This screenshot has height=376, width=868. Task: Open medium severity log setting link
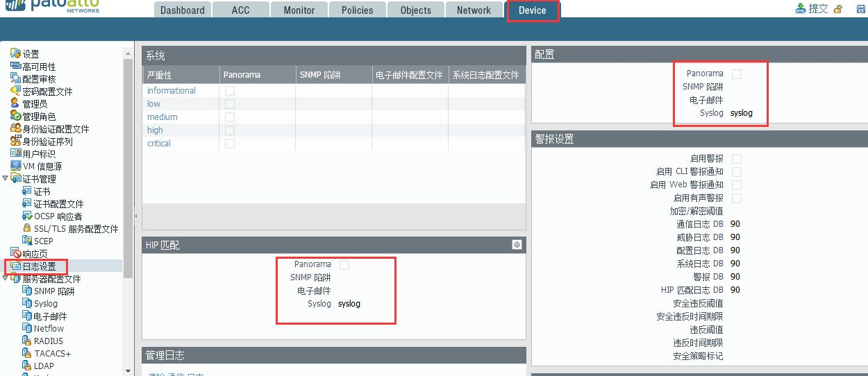click(162, 117)
